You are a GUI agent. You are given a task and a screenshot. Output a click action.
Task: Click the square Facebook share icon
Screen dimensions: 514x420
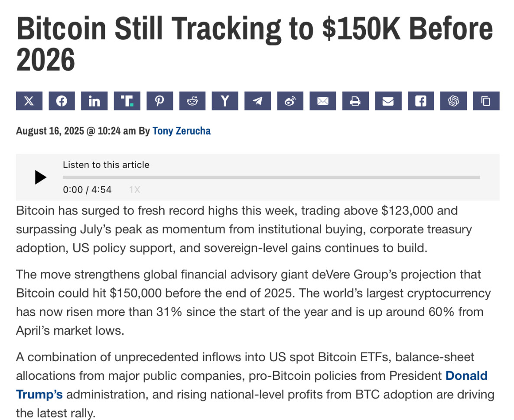[x=421, y=101]
